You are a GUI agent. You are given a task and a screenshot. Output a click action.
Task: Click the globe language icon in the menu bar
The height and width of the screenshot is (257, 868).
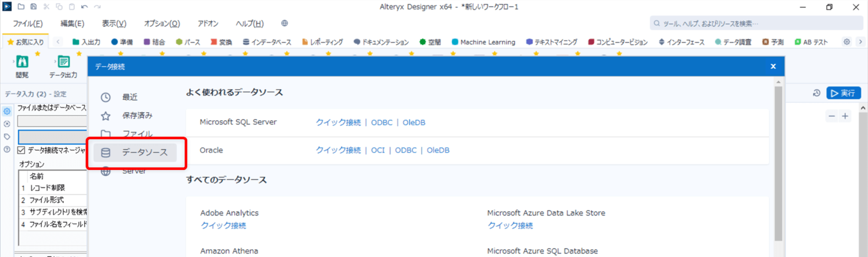click(x=284, y=23)
